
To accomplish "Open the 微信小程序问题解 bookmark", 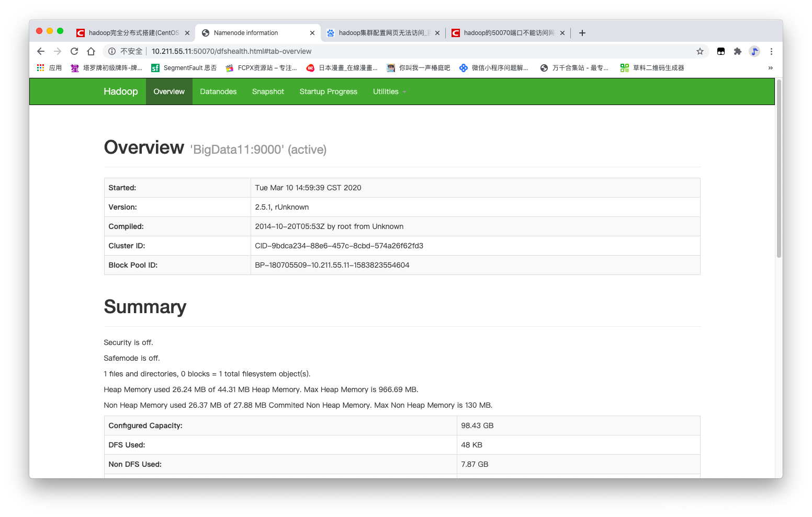I will tap(494, 68).
